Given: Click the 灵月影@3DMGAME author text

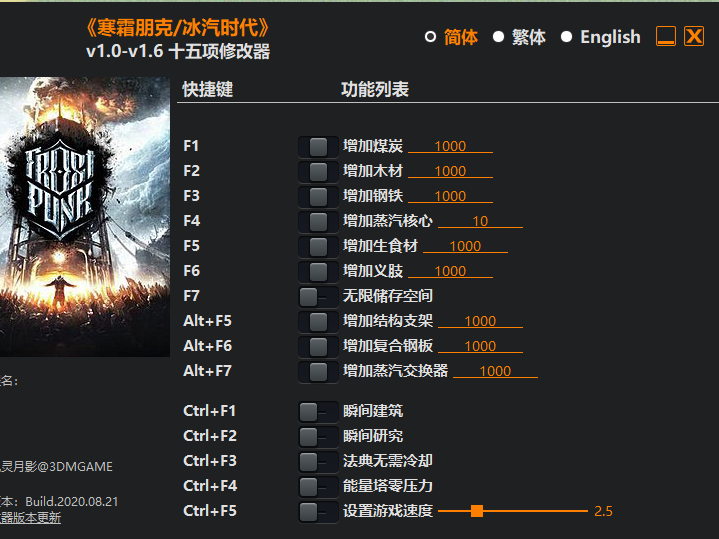Looking at the screenshot, I should 56,467.
